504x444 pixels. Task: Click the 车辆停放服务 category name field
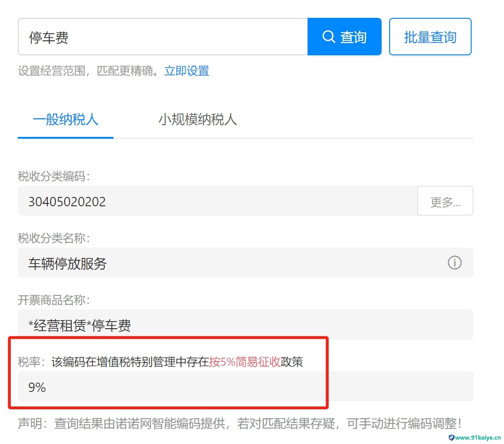[225, 263]
